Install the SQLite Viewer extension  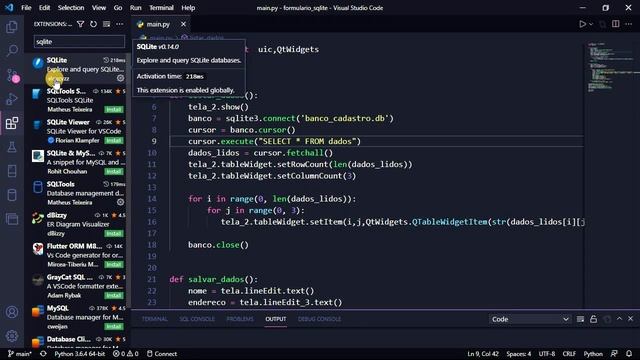tap(113, 140)
